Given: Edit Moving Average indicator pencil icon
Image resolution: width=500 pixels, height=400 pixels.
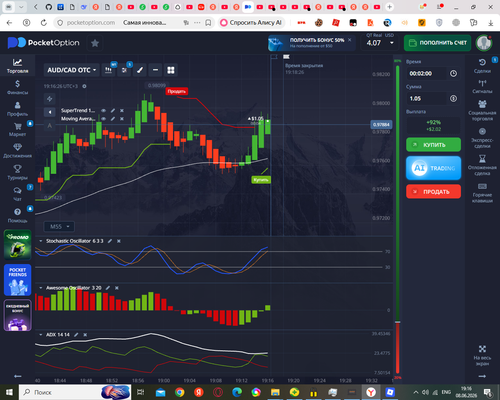Looking at the screenshot, I should point(113,119).
